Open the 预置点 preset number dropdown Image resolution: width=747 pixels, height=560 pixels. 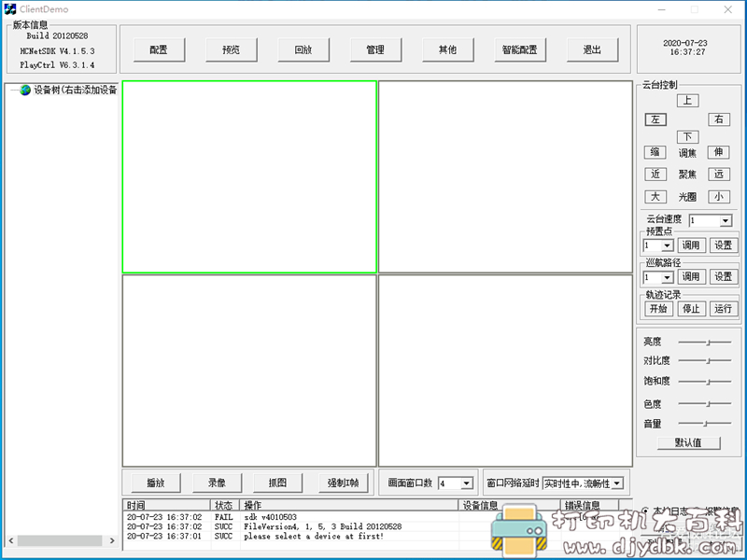[x=668, y=245]
